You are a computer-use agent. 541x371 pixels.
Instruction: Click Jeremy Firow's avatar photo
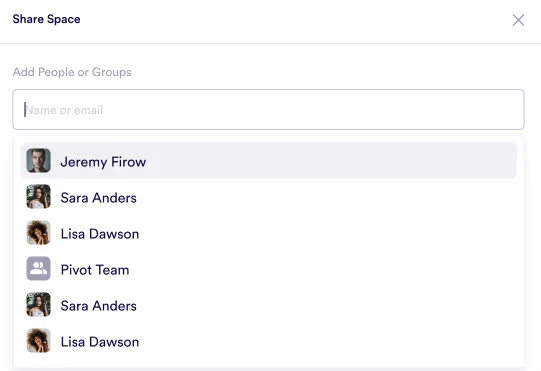tap(38, 160)
